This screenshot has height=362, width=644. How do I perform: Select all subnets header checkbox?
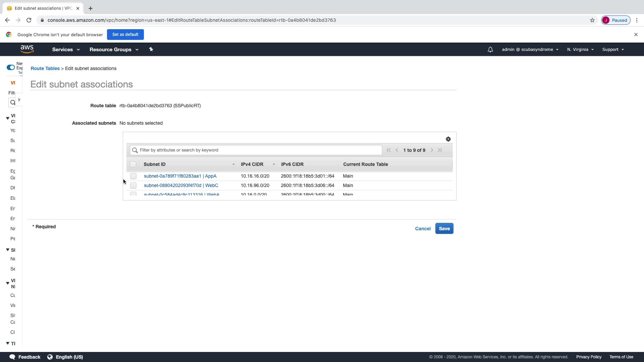point(133,164)
